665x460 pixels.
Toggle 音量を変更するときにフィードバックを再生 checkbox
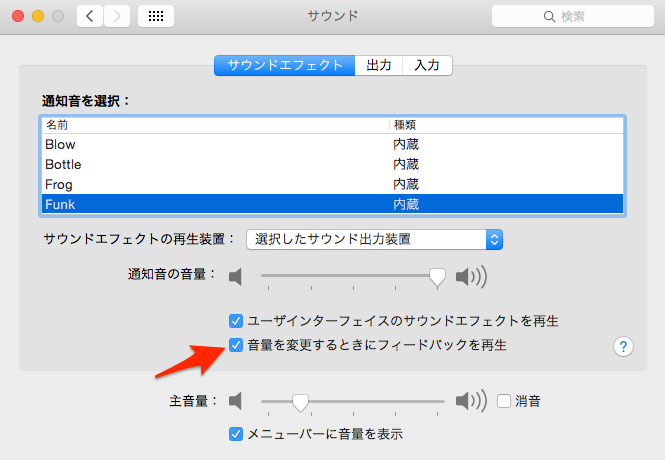(x=236, y=345)
